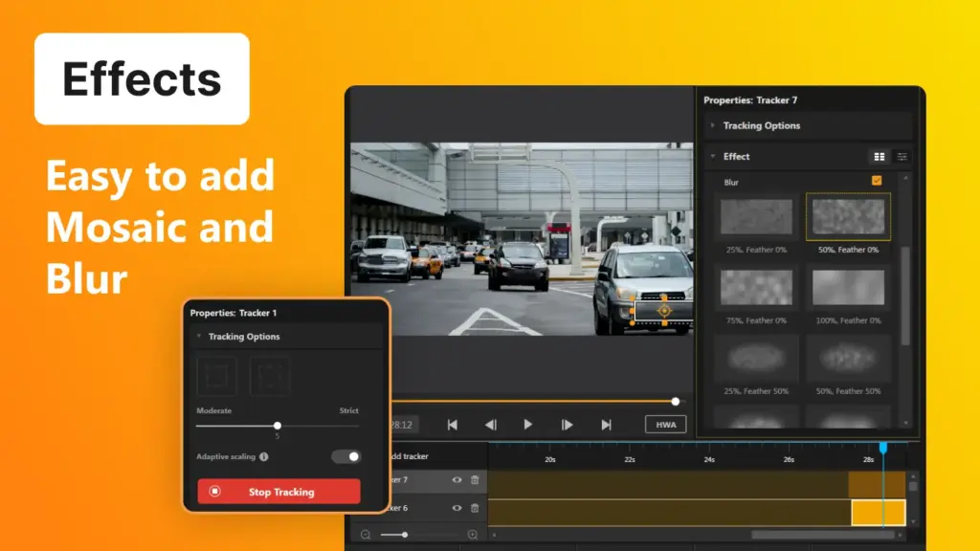This screenshot has height=551, width=980.
Task: Hide Tracker 7 using its eye icon
Action: 458,481
